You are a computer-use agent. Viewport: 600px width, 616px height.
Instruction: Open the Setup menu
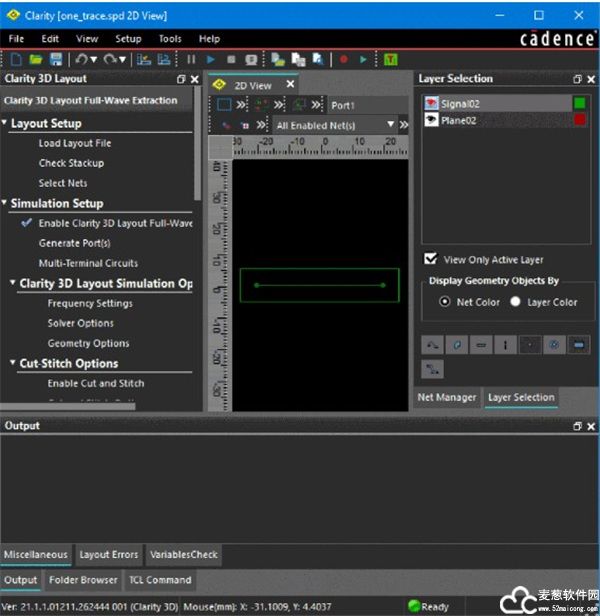[x=128, y=39]
